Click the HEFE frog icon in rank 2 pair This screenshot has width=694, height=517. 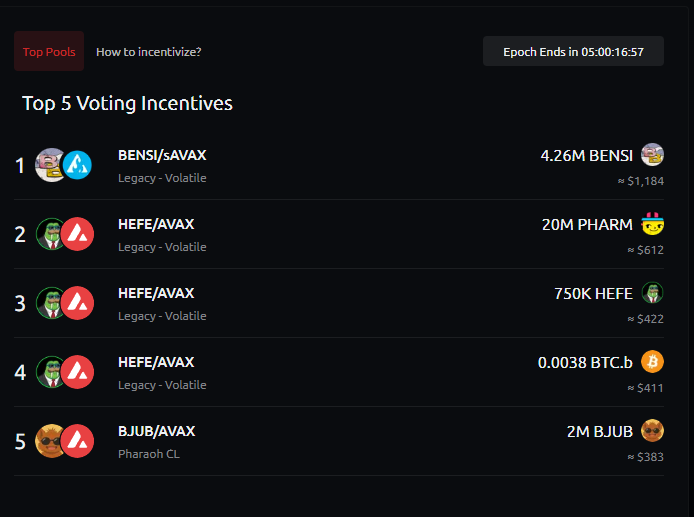(50, 234)
